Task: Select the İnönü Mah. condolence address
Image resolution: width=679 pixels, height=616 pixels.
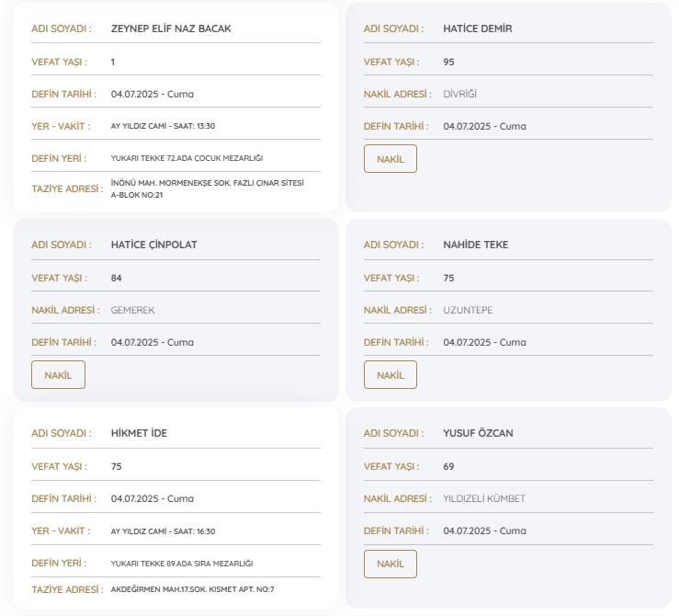Action: point(207,188)
